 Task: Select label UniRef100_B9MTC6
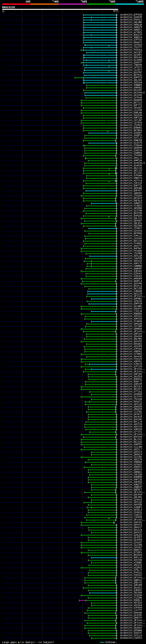point(131,77)
